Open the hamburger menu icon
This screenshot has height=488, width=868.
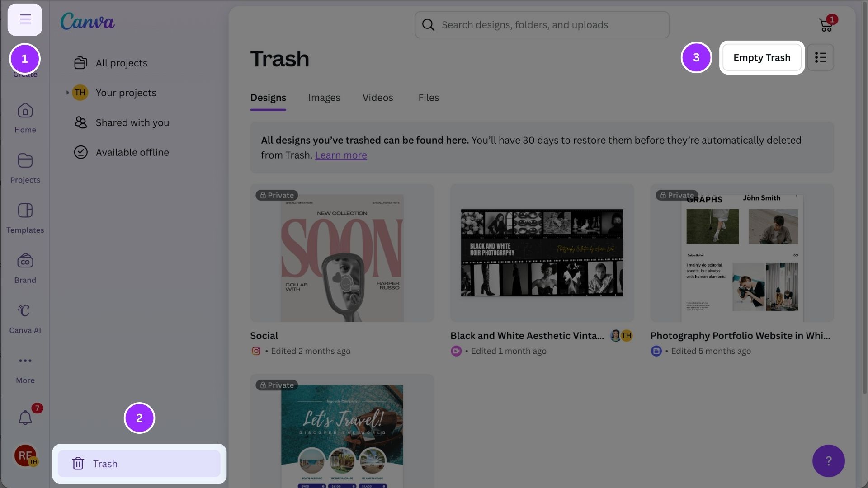click(x=25, y=19)
